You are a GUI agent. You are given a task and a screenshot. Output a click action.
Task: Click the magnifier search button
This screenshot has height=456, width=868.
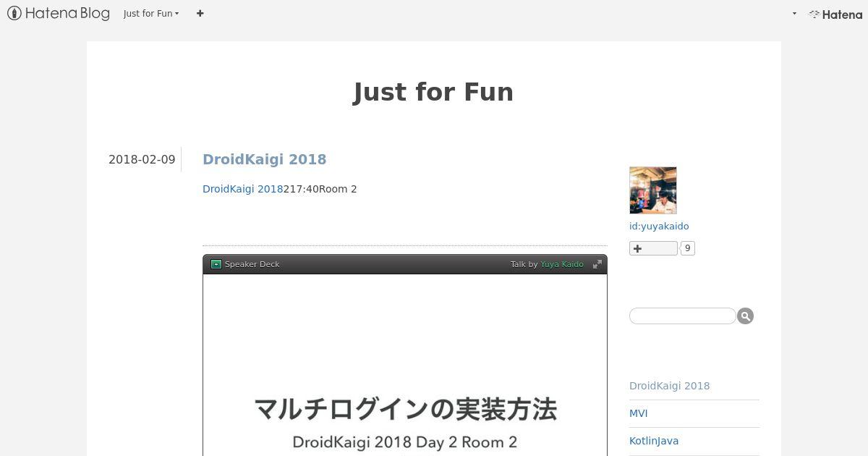(745, 316)
